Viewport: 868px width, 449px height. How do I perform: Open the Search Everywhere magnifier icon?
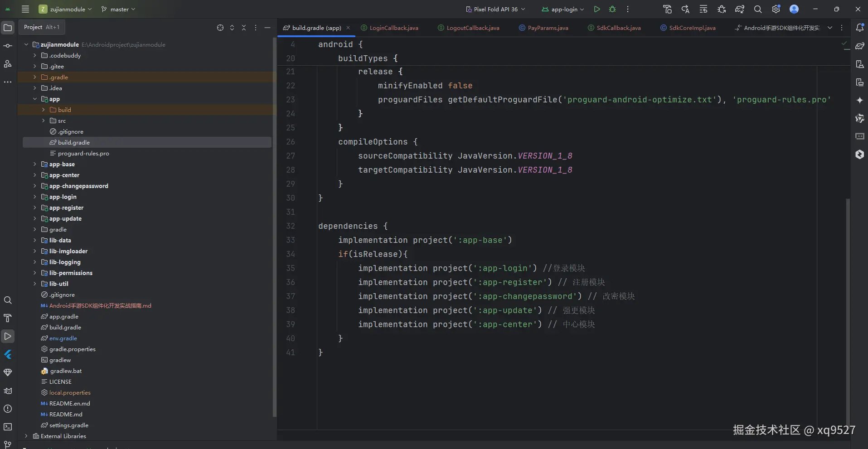click(757, 9)
